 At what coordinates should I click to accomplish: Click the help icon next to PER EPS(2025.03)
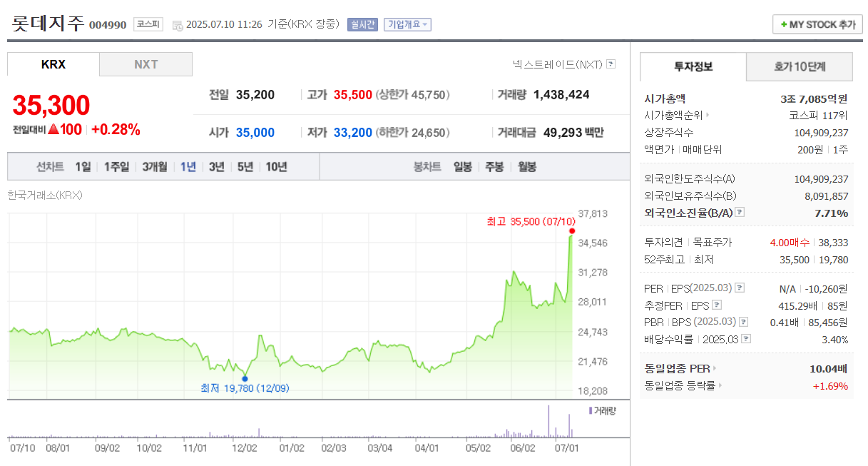pyautogui.click(x=740, y=288)
